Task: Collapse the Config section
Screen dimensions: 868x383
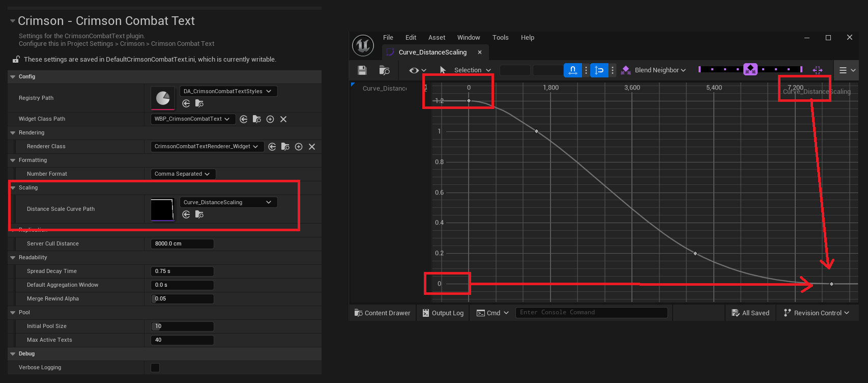Action: (x=13, y=77)
